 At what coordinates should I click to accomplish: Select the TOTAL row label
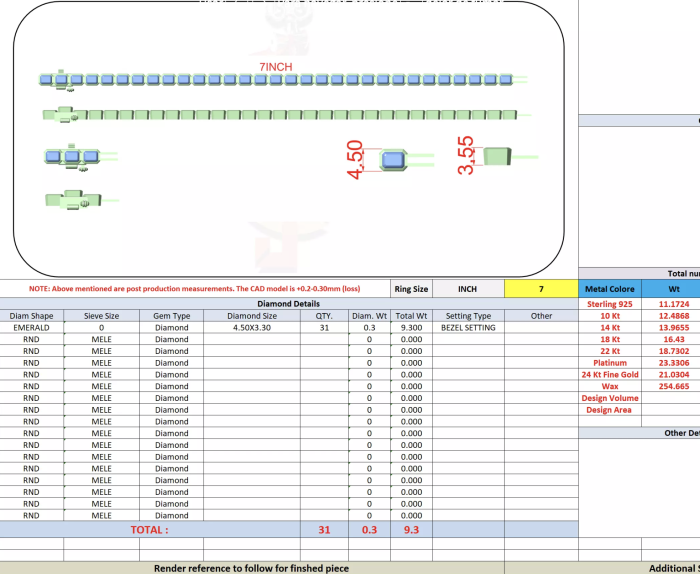[150, 529]
